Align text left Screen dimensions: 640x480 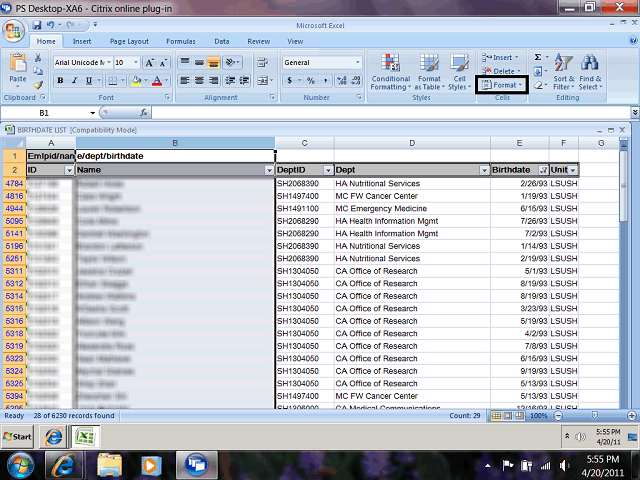pyautogui.click(x=185, y=80)
